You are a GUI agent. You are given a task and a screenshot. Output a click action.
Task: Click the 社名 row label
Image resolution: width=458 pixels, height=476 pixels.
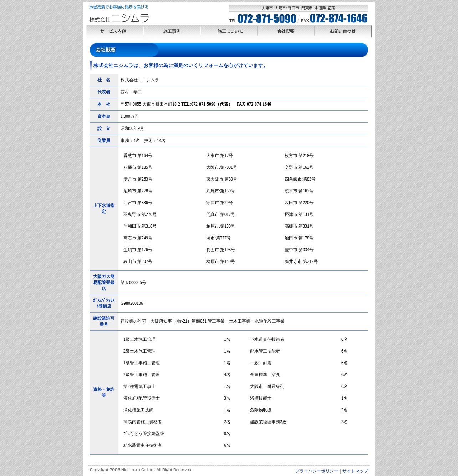tap(104, 80)
